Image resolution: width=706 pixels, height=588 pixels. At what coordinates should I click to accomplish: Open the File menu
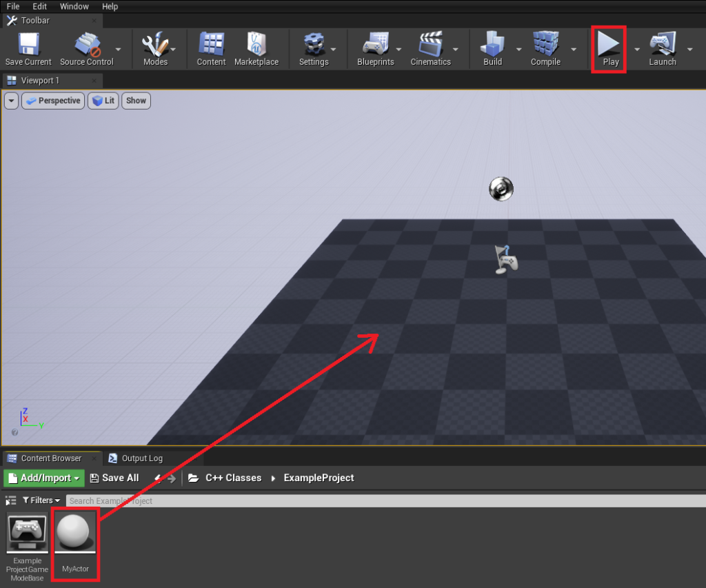tap(13, 6)
